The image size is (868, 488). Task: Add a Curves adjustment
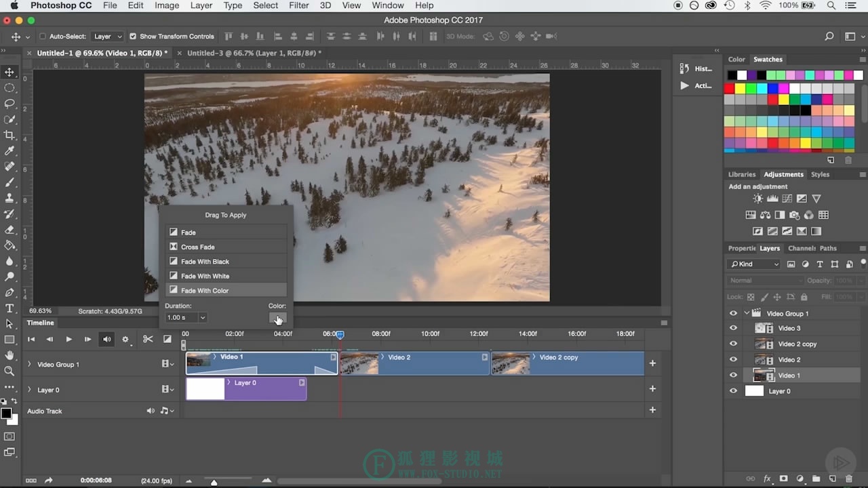coord(787,199)
